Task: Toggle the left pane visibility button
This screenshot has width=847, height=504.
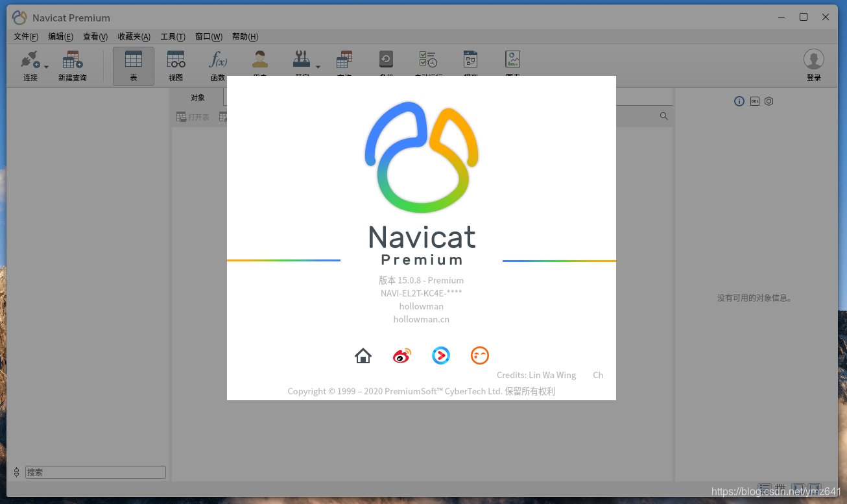Action: [798, 488]
